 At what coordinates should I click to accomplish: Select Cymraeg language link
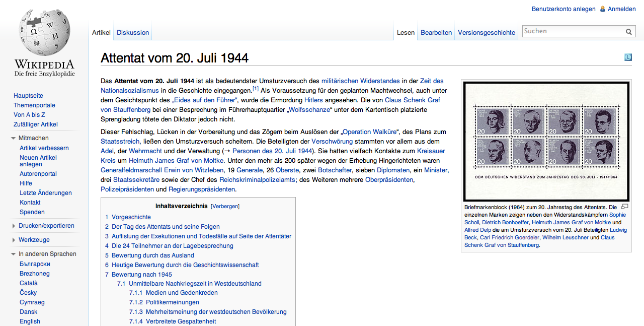[32, 302]
